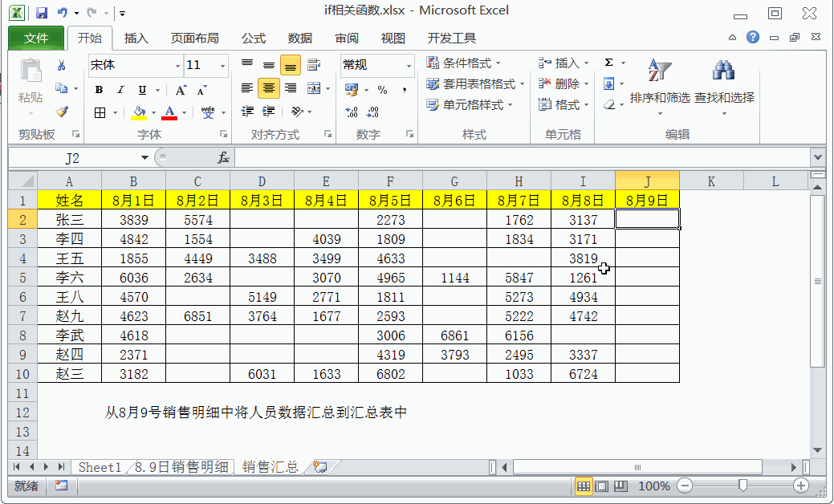Image resolution: width=834 pixels, height=504 pixels.
Task: Toggle macro recording icon in status bar
Action: click(x=62, y=486)
